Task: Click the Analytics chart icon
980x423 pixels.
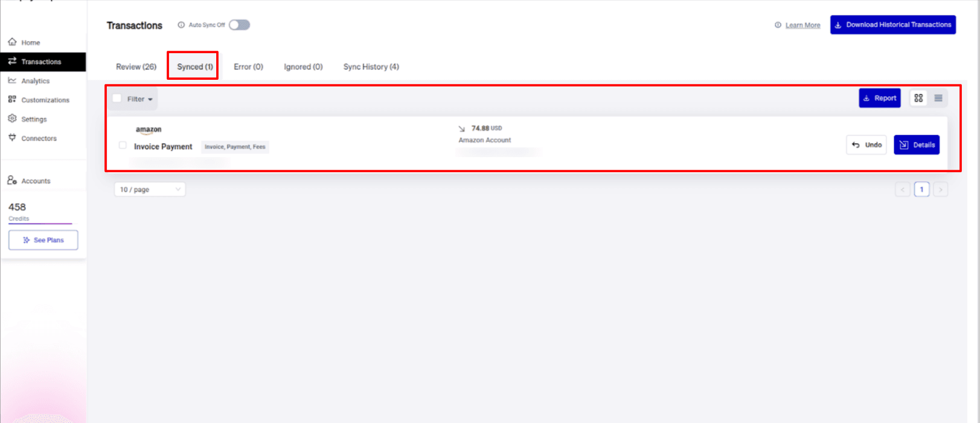Action: tap(12, 80)
